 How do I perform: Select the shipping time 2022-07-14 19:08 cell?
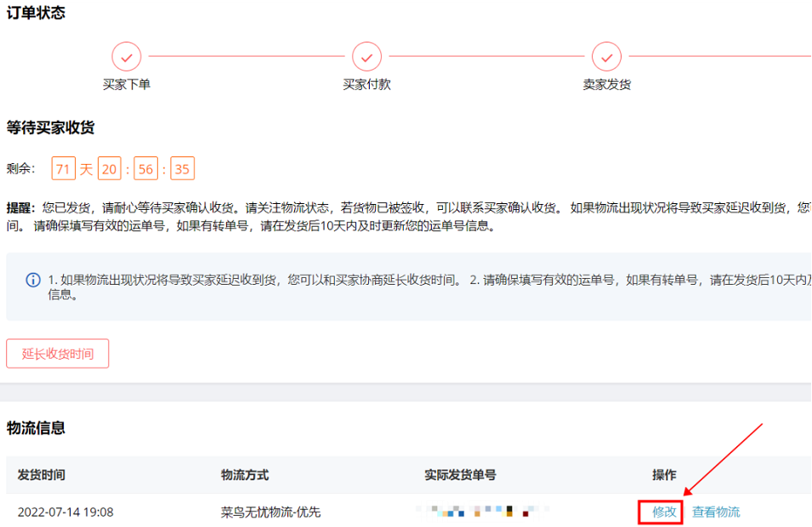(x=65, y=512)
